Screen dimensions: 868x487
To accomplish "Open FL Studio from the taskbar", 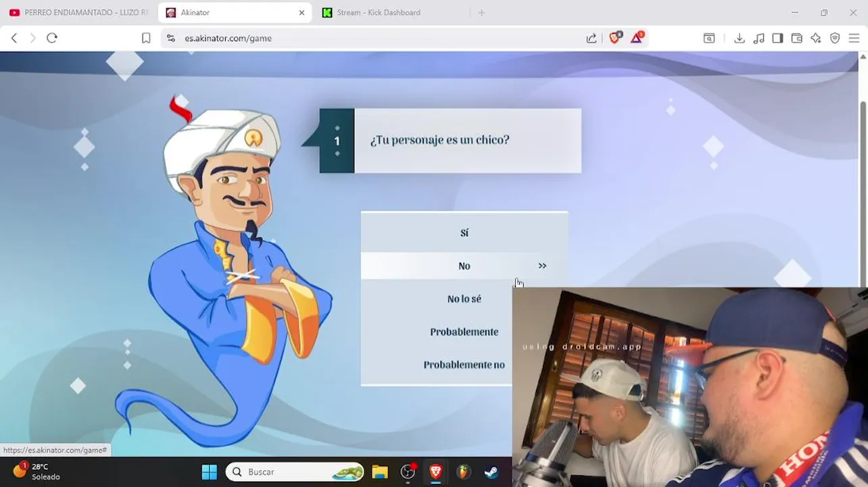I will (x=464, y=471).
